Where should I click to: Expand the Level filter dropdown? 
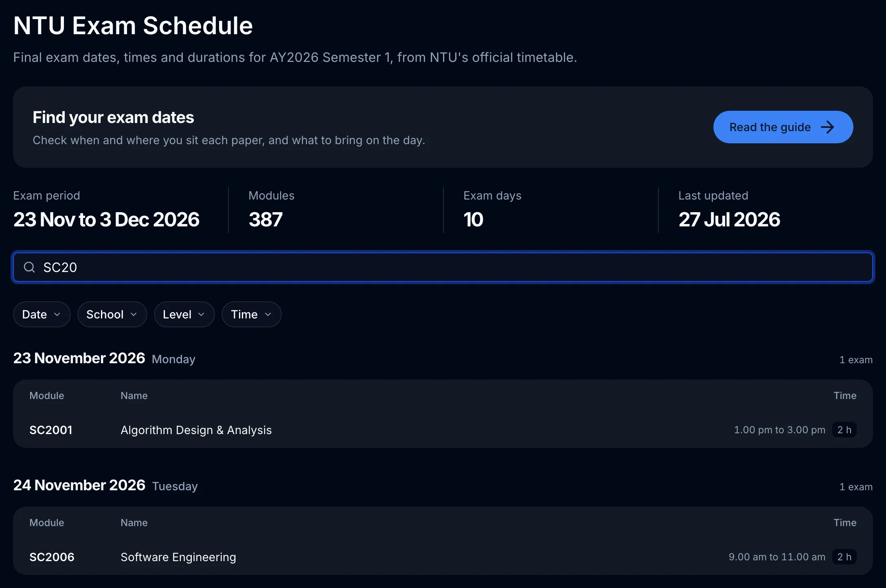(x=184, y=314)
